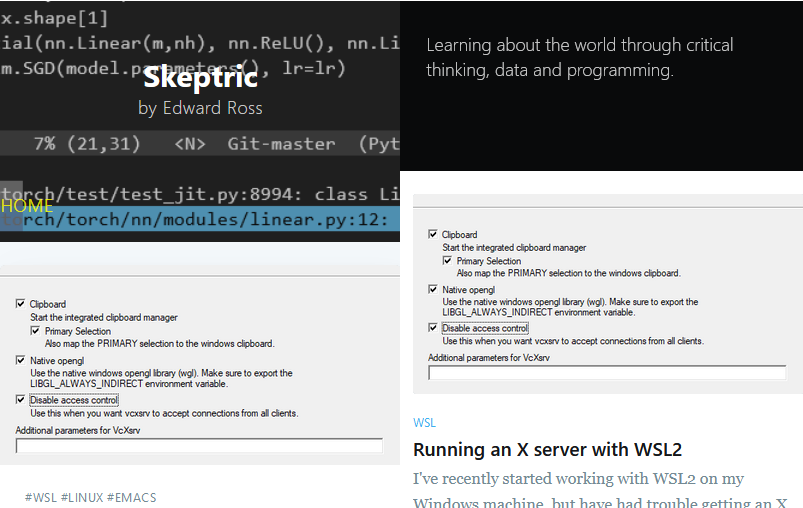Toggle Disable access control in the larger screenshot
Viewport: 803px width, 508px height.
click(21, 400)
